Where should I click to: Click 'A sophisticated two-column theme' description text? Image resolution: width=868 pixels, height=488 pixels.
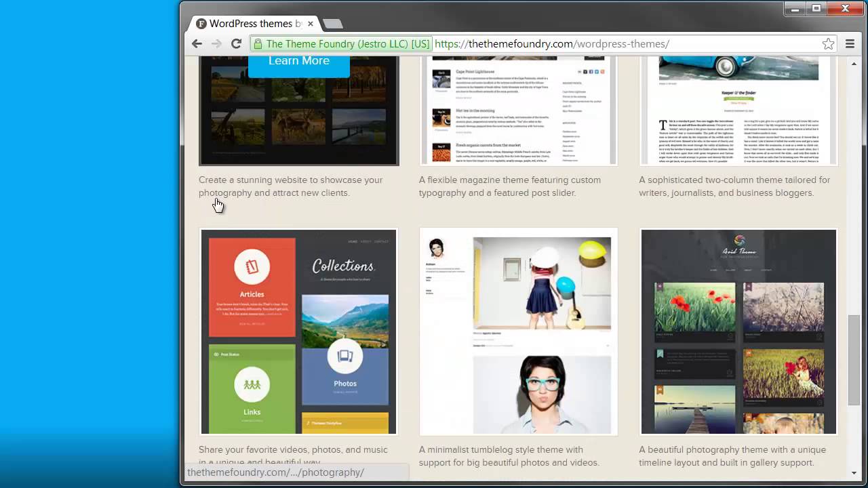734,186
